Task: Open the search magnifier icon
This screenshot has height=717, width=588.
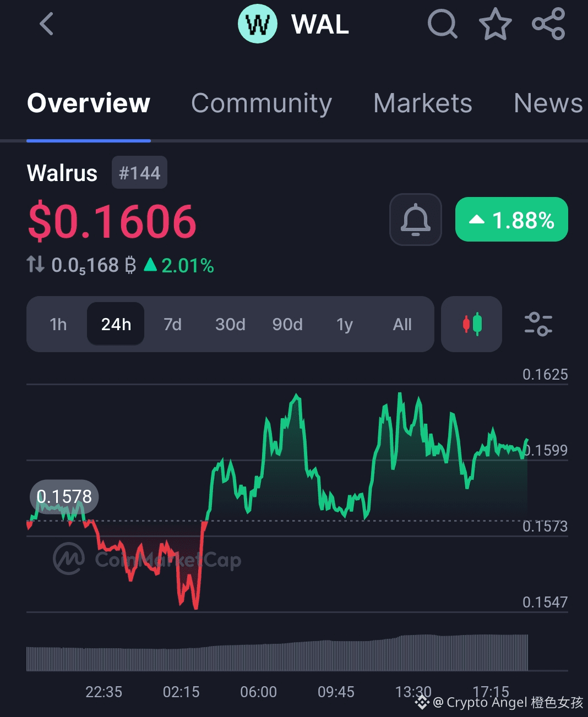Action: click(x=442, y=24)
